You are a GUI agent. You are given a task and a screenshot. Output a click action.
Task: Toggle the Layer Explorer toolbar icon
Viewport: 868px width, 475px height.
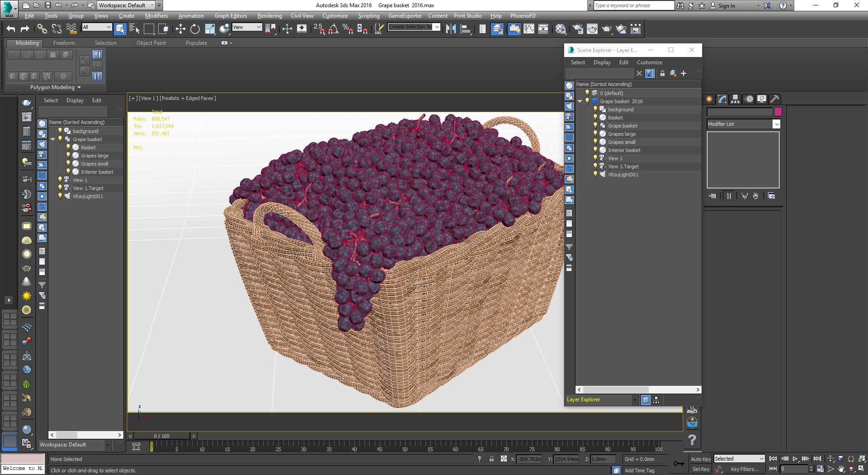pyautogui.click(x=497, y=29)
